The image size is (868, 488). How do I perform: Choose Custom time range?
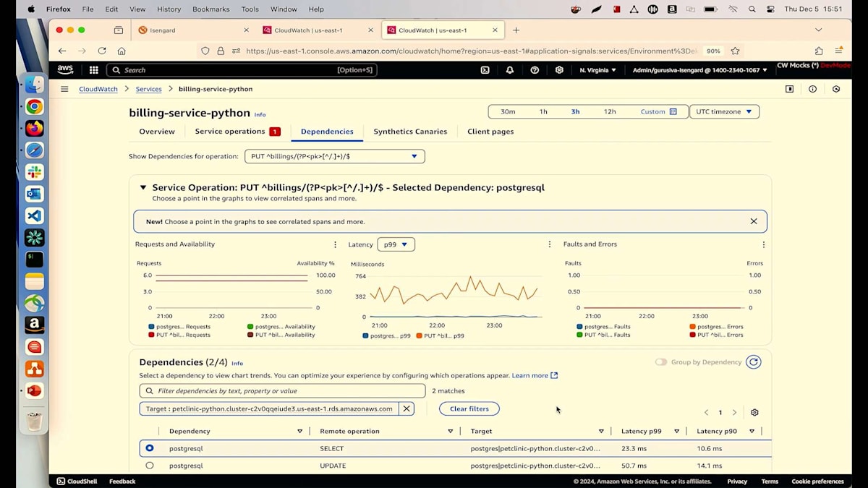(658, 111)
